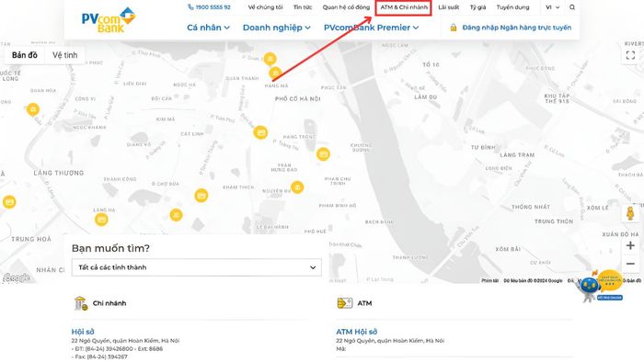Screen dimensions: 644x362
Task: Click the Chi nhánh building icon
Action: click(x=81, y=303)
